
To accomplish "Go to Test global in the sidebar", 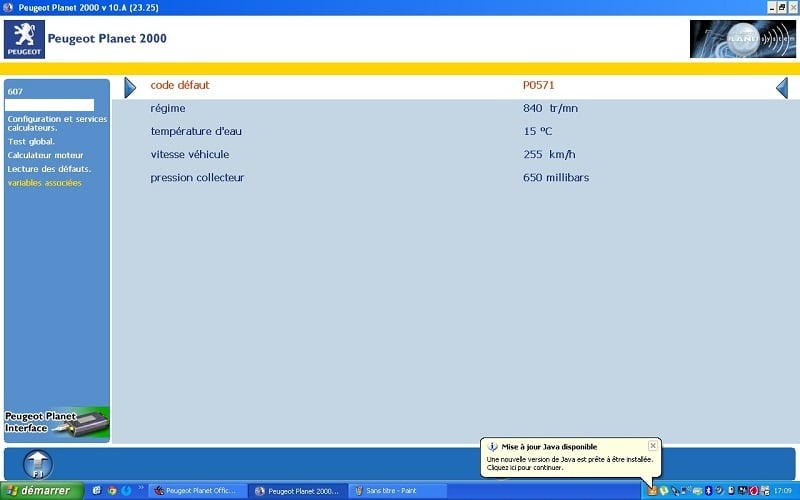I will tap(31, 141).
